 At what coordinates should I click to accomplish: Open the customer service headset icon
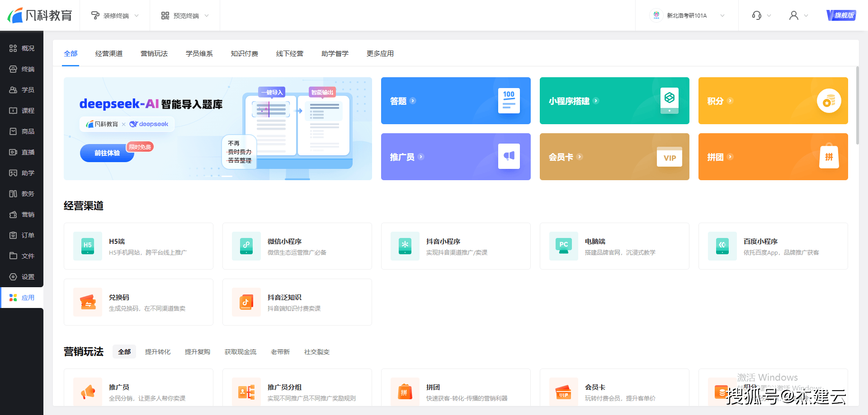(x=757, y=15)
